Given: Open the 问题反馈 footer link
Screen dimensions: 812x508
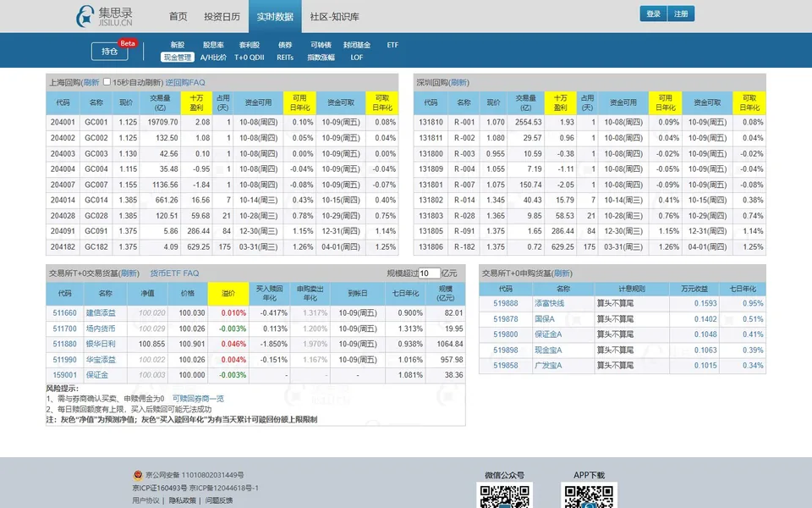Looking at the screenshot, I should coord(219,500).
